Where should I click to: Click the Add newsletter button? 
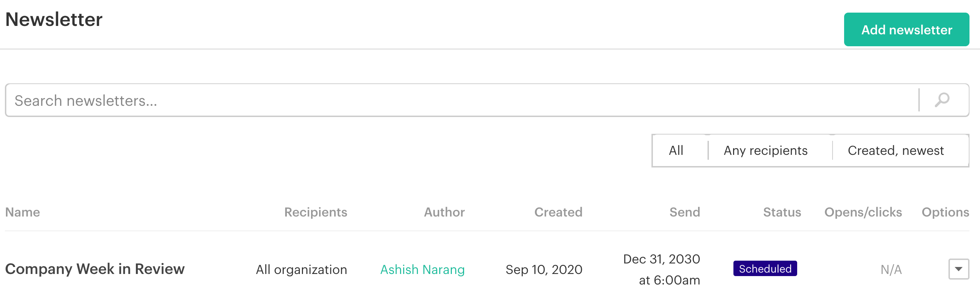(x=906, y=30)
